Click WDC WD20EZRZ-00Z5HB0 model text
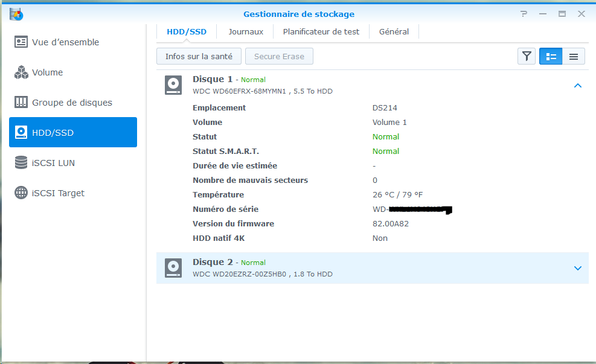Image resolution: width=596 pixels, height=364 pixels. coord(239,274)
